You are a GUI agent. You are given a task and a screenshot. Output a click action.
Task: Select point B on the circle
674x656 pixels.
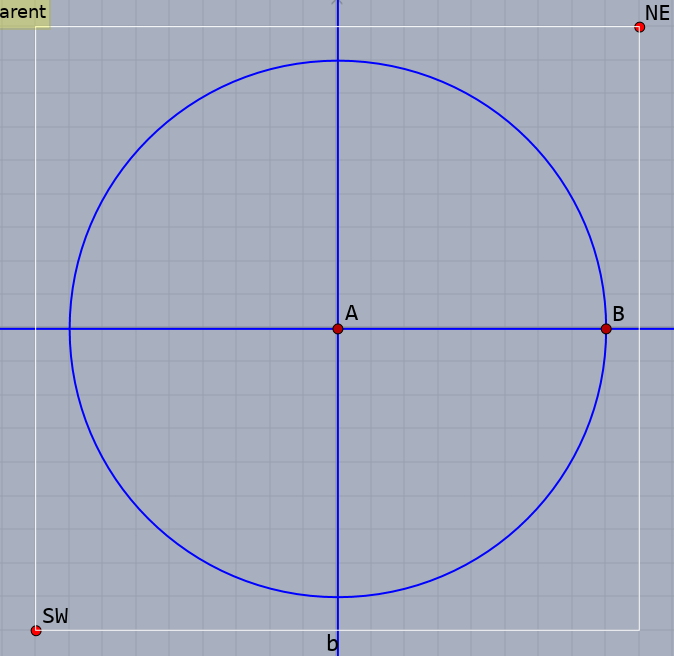coord(606,329)
